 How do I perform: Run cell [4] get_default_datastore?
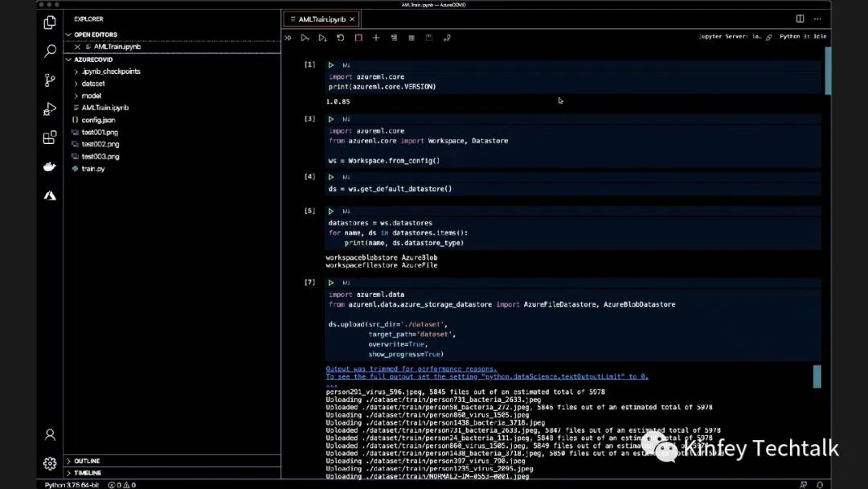(331, 177)
